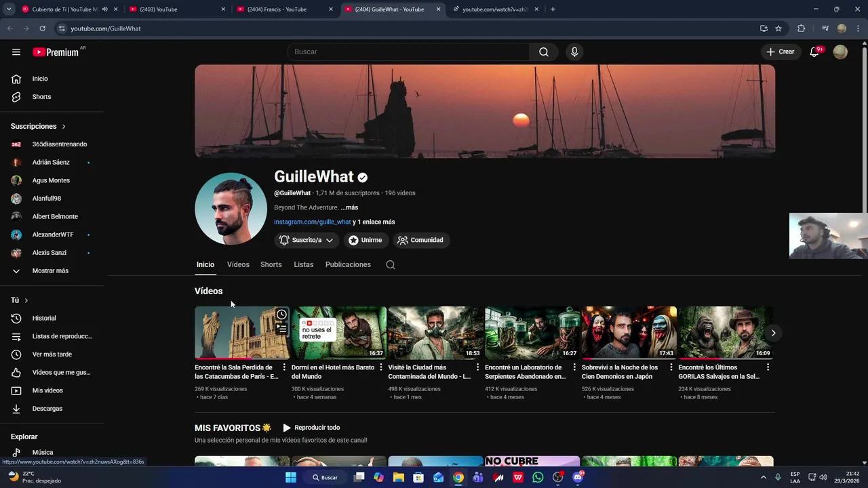
Task: Click the search magnifier button
Action: (x=544, y=52)
